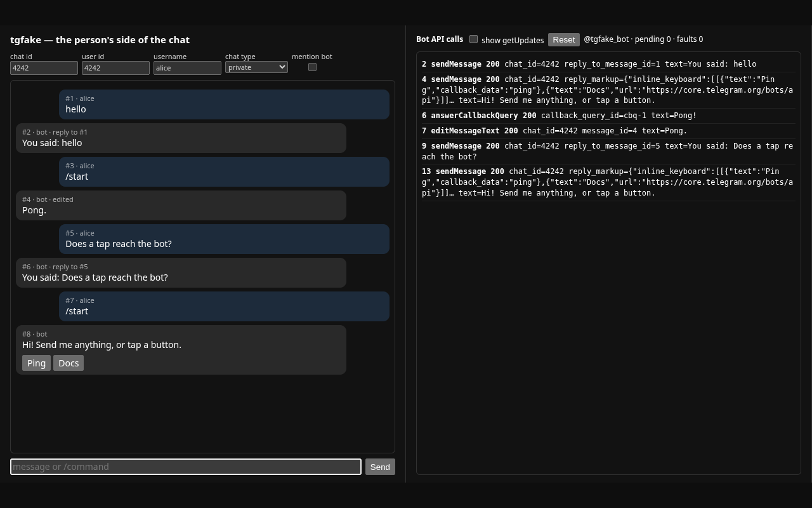This screenshot has height=508, width=812.
Task: Click API log entry 13 sendMessage
Action: [608, 182]
